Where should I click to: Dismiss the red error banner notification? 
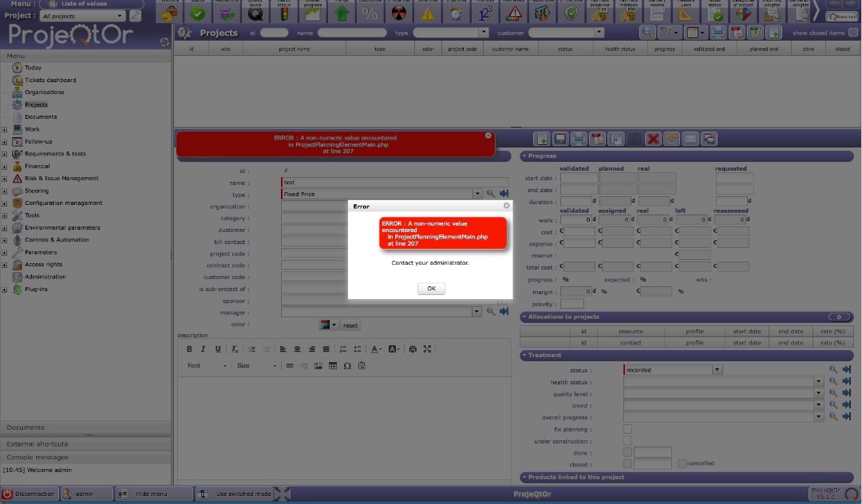click(488, 136)
